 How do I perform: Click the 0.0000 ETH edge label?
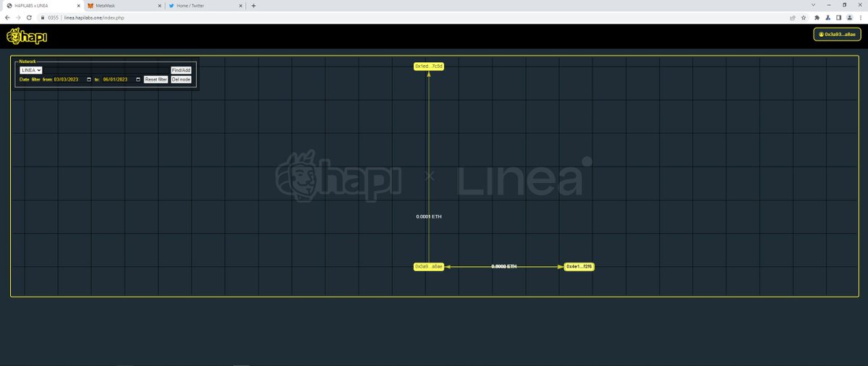click(x=504, y=267)
